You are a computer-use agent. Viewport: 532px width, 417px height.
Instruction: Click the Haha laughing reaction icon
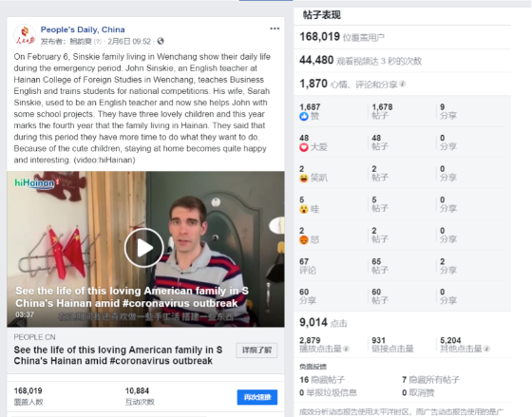tap(304, 179)
